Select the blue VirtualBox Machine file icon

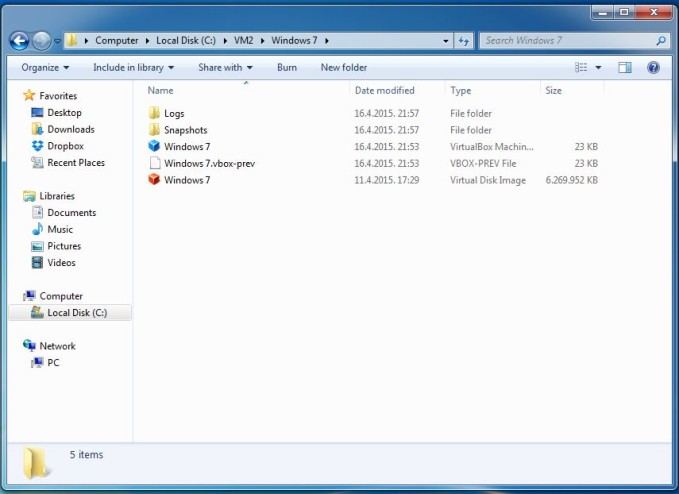point(154,146)
